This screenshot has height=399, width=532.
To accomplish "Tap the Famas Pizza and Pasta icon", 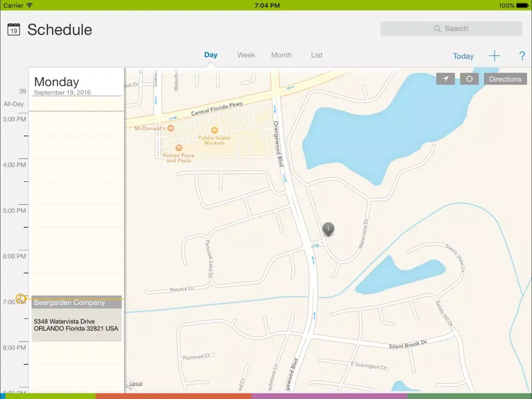I will (x=178, y=148).
